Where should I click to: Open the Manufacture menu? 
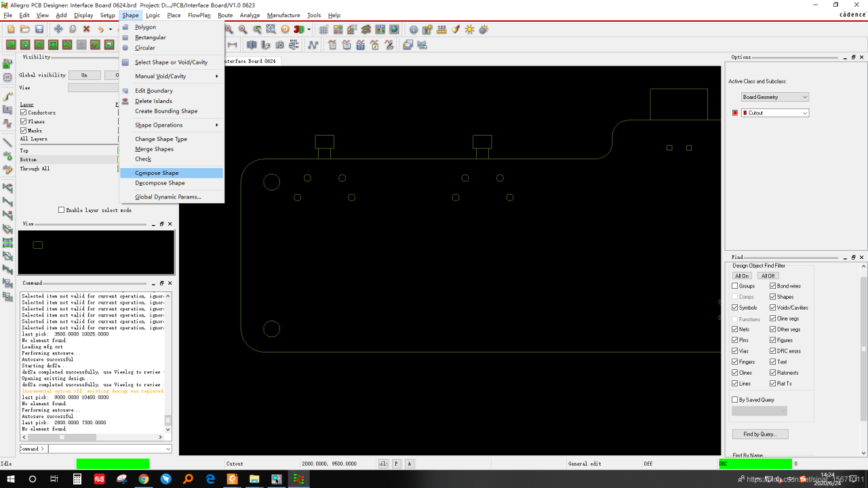(x=283, y=15)
